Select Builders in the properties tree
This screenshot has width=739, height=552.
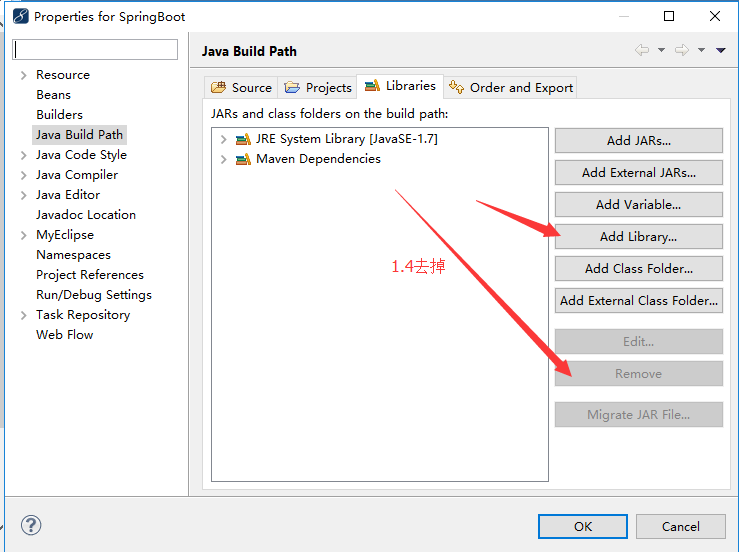click(x=59, y=115)
